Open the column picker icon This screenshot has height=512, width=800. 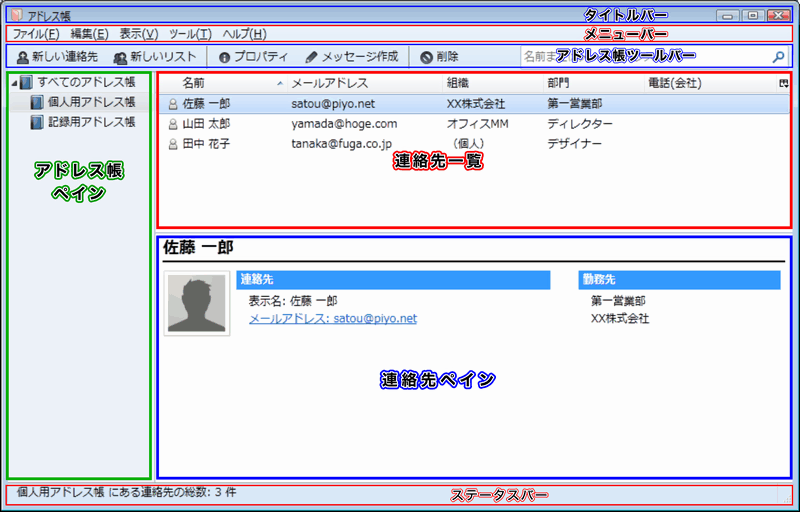pyautogui.click(x=783, y=83)
